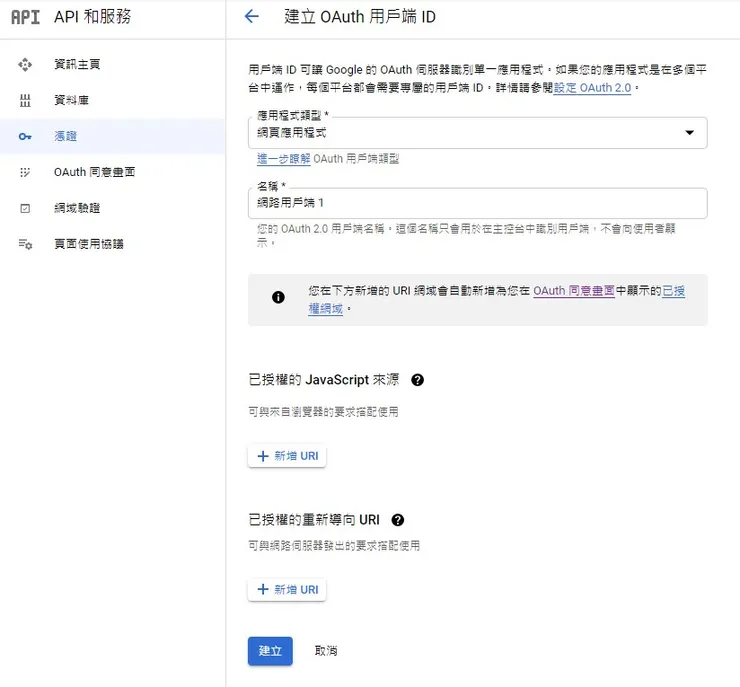Image resolution: width=740 pixels, height=687 pixels.
Task: Click the 網域驗證 checkbox icon
Action: (x=25, y=208)
